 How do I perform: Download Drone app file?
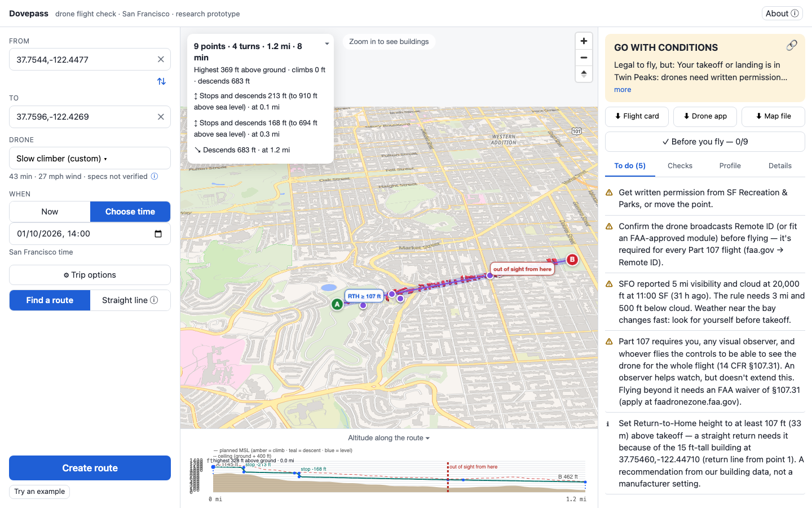coord(705,116)
